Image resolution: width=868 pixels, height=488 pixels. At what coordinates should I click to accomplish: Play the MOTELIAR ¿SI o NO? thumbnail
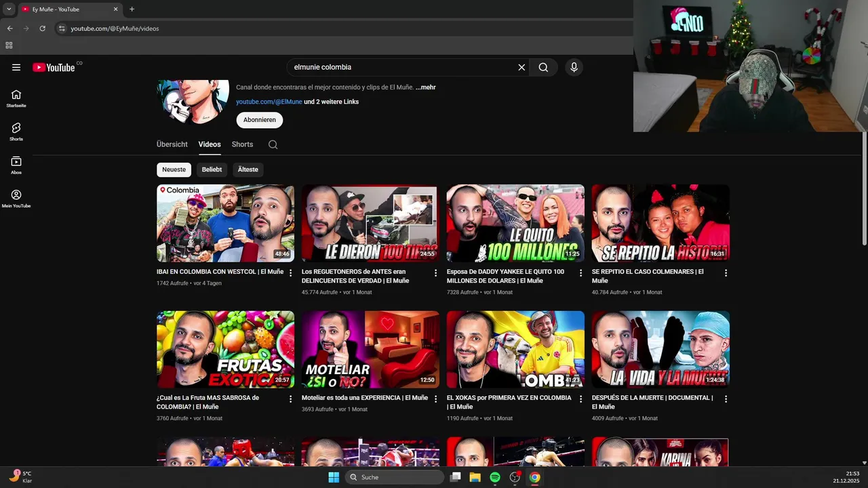(x=370, y=349)
